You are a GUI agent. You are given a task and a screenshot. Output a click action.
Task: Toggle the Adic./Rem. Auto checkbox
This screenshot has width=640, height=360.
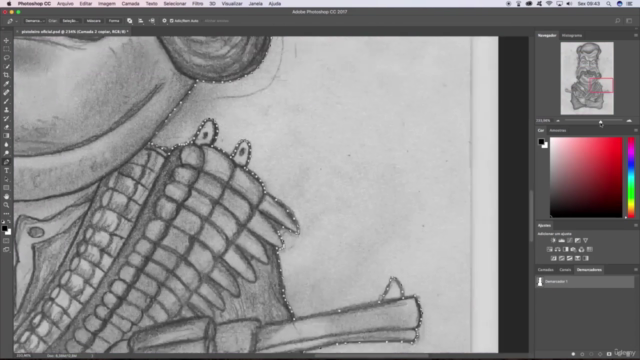pos(172,21)
